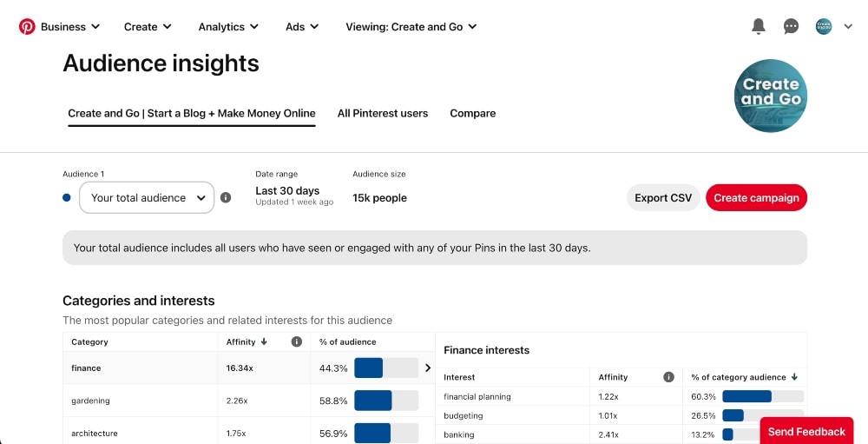Click the 15k people audience size
868x444 pixels.
click(x=380, y=198)
